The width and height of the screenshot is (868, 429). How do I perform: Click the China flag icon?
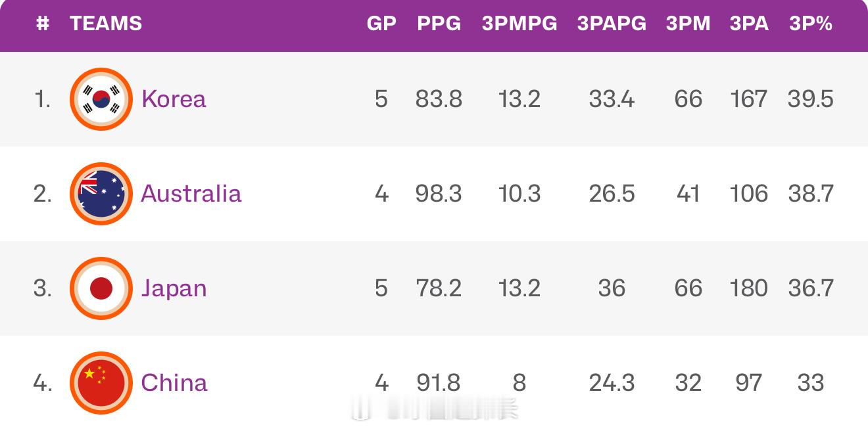click(101, 383)
